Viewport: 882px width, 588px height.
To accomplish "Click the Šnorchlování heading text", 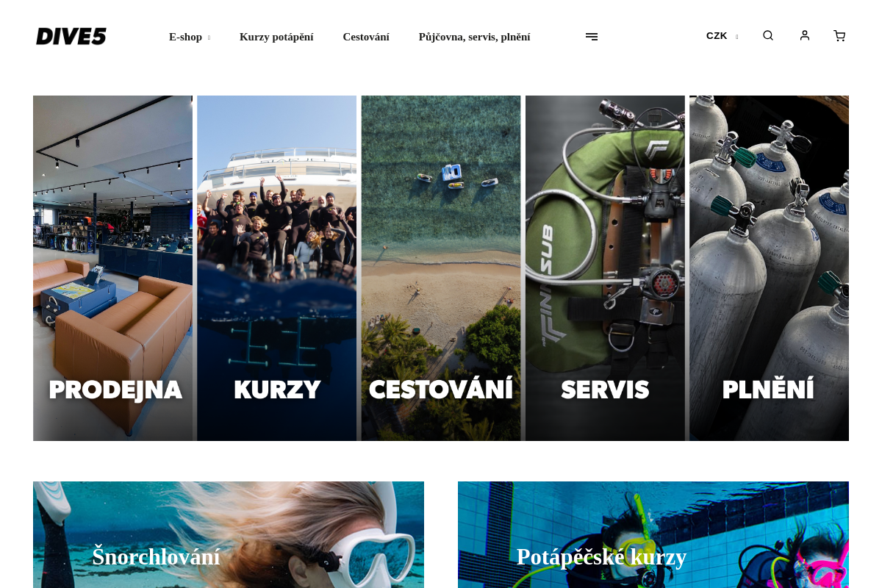I will coord(156,556).
